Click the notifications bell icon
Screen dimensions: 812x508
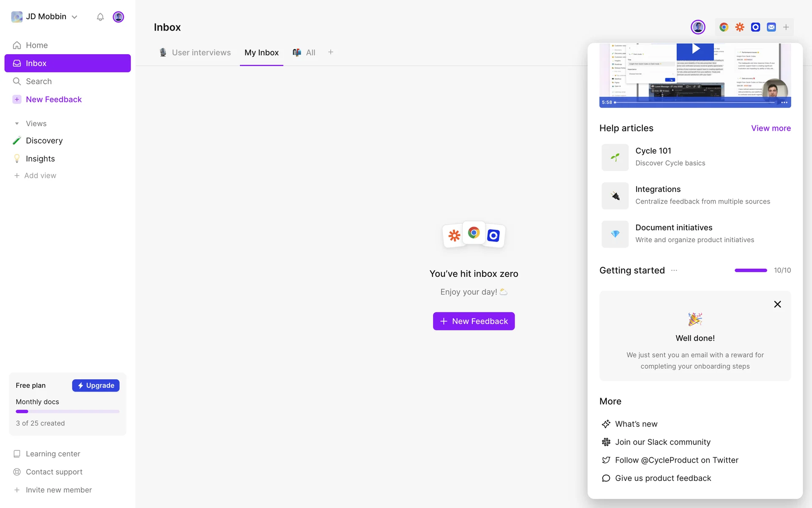(100, 17)
